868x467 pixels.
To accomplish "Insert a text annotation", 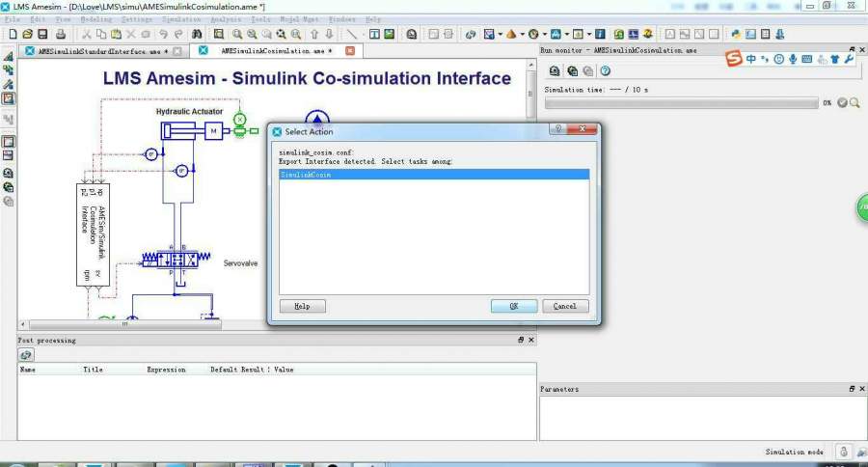I will pyautogui.click(x=374, y=35).
